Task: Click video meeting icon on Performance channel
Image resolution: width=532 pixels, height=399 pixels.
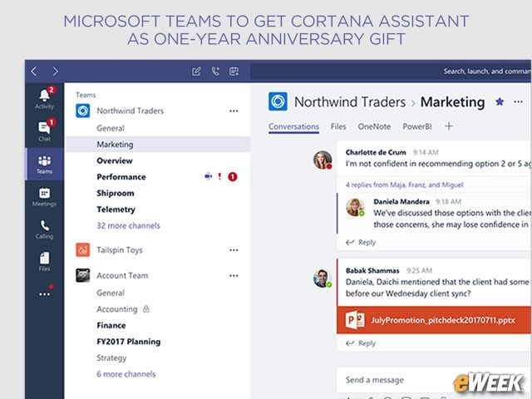Action: [x=209, y=176]
